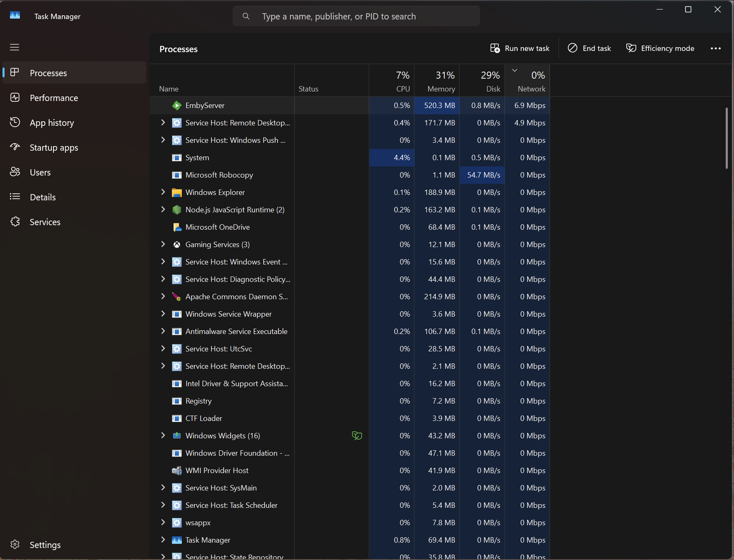Click the WMI Provider Host icon
This screenshot has width=734, height=560.
click(x=177, y=471)
